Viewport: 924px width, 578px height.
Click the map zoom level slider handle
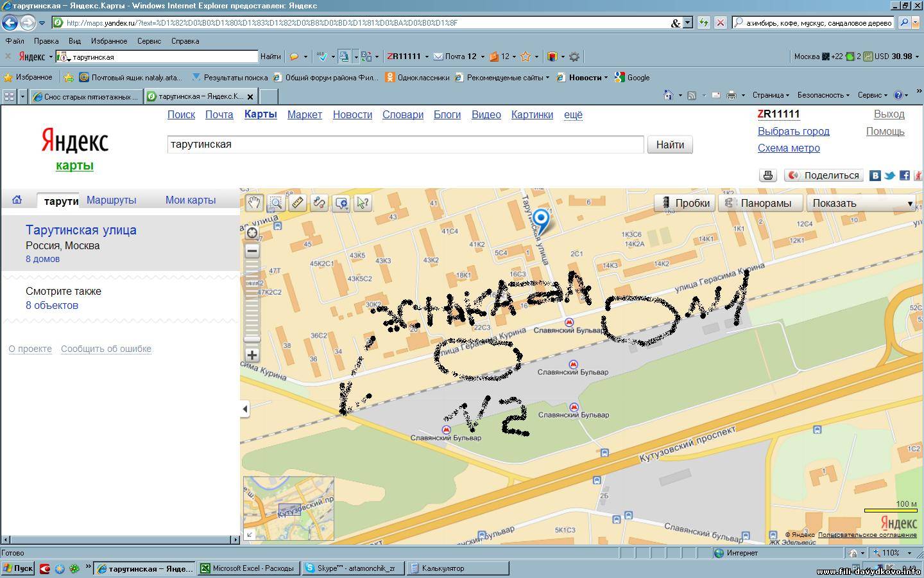[252, 338]
